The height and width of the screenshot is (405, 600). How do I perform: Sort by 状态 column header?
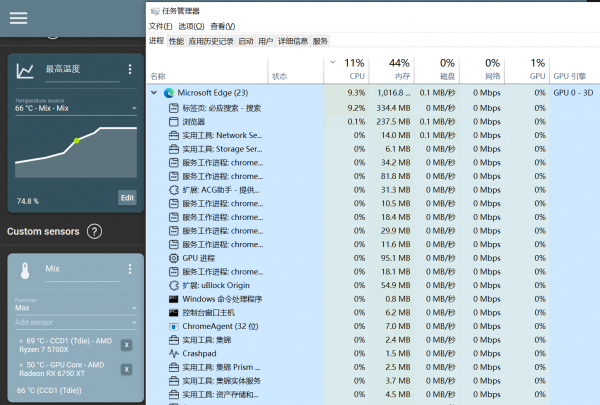point(295,70)
